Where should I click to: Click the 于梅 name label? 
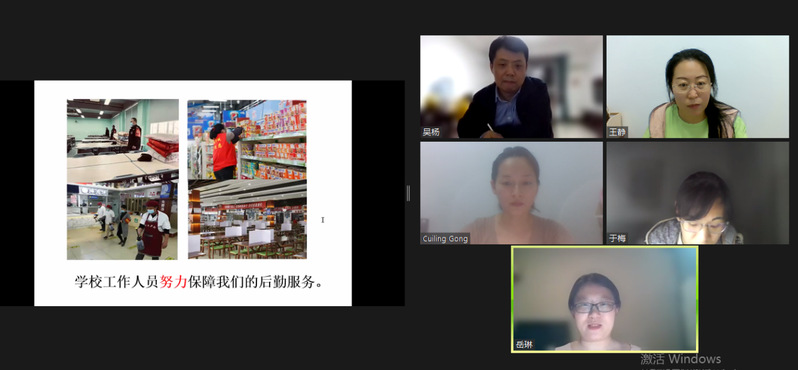617,239
